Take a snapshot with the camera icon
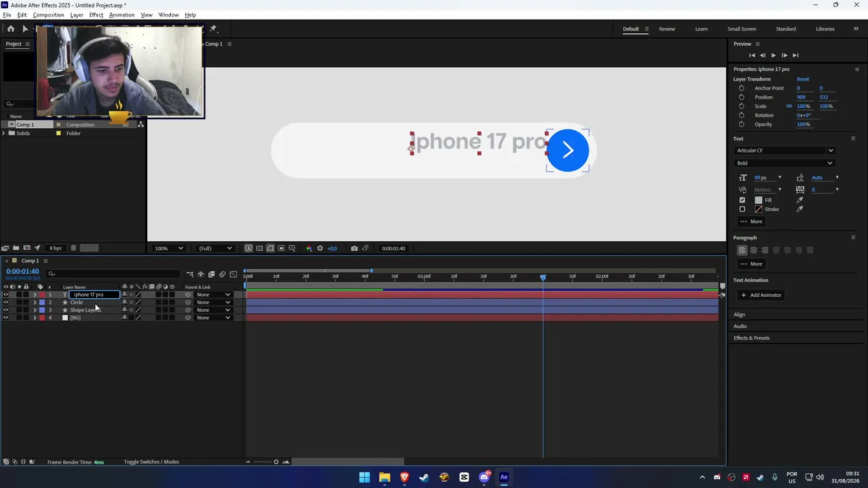Viewport: 868px width, 488px height. click(x=354, y=248)
